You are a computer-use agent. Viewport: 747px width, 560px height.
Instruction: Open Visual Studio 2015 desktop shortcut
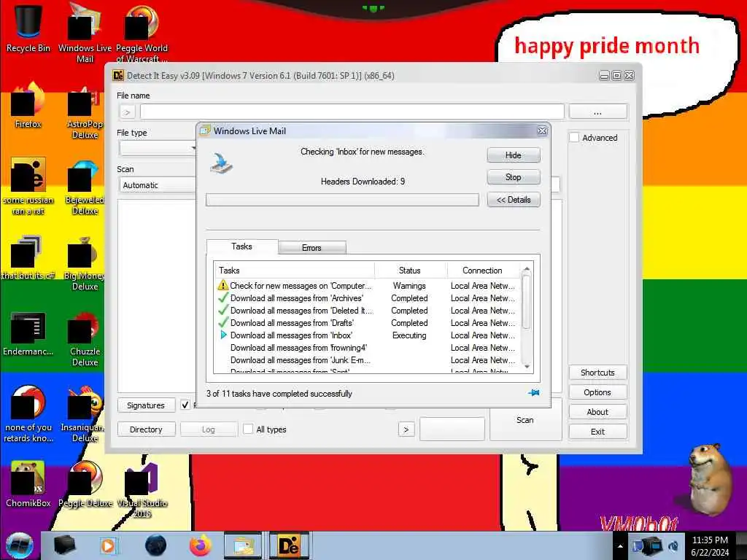click(142, 489)
